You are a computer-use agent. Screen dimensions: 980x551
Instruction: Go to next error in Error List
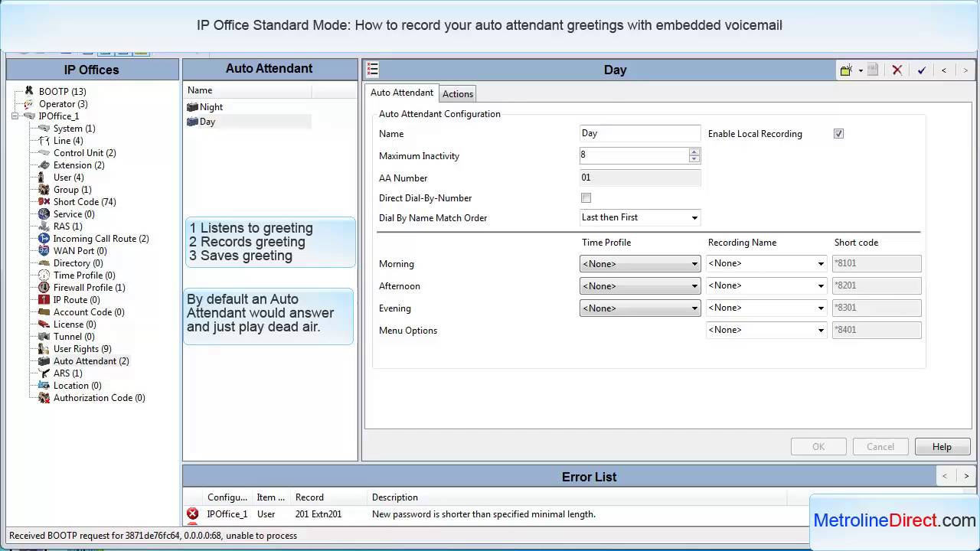[x=966, y=476]
